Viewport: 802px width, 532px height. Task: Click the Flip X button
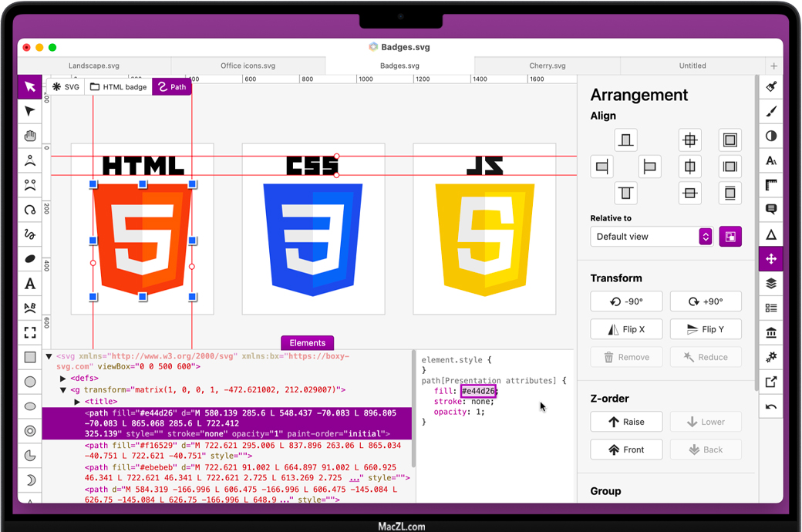coord(625,329)
